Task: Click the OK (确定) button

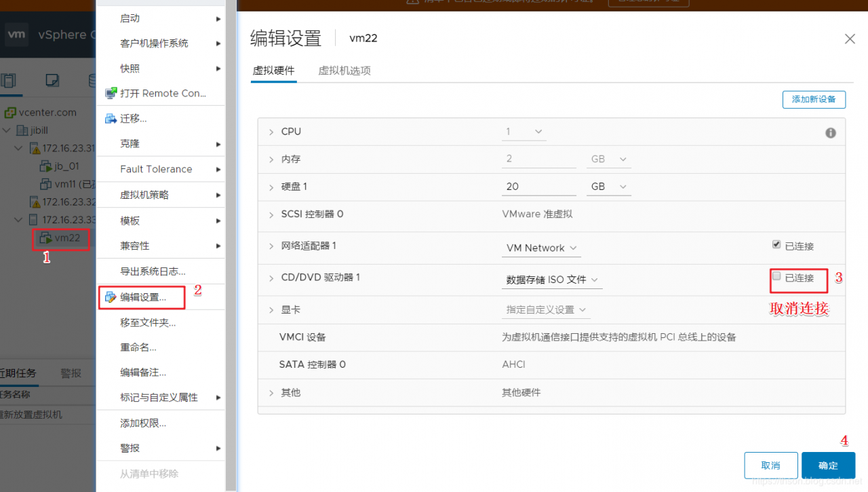Action: (828, 466)
